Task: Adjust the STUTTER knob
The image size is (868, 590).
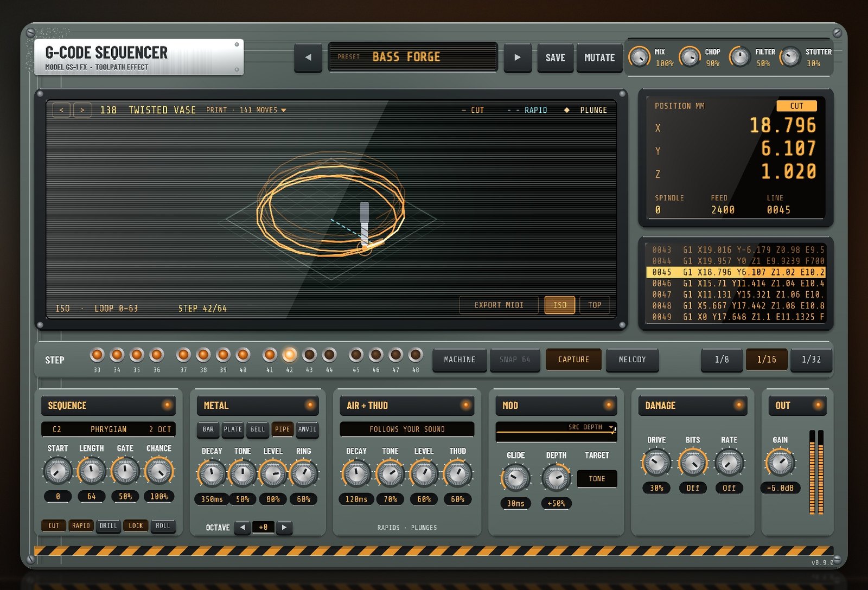Action: (x=790, y=57)
